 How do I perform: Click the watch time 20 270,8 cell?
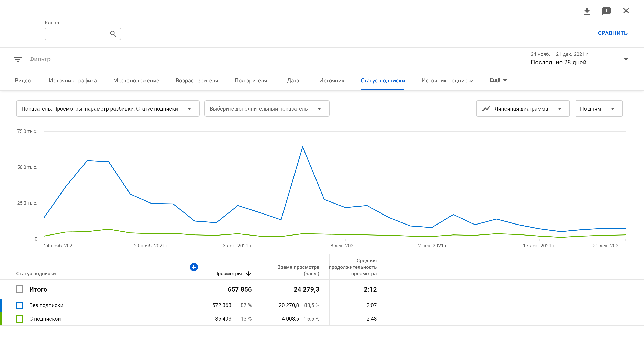tap(289, 305)
